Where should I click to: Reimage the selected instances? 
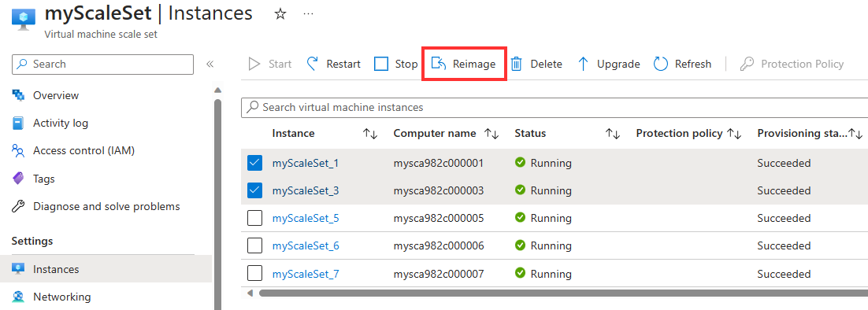(x=463, y=64)
